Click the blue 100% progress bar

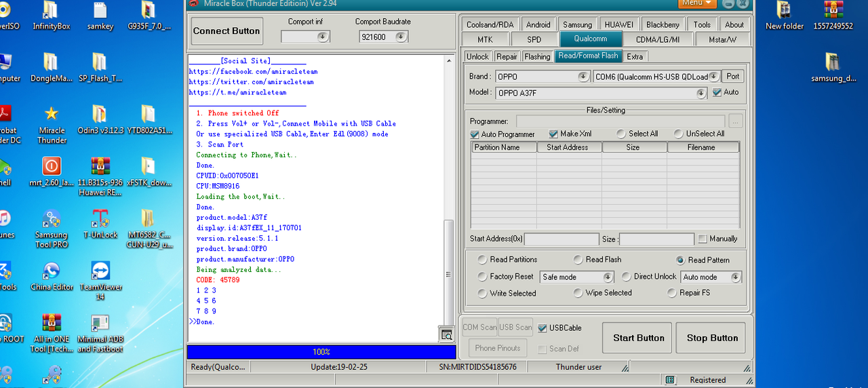click(x=321, y=352)
